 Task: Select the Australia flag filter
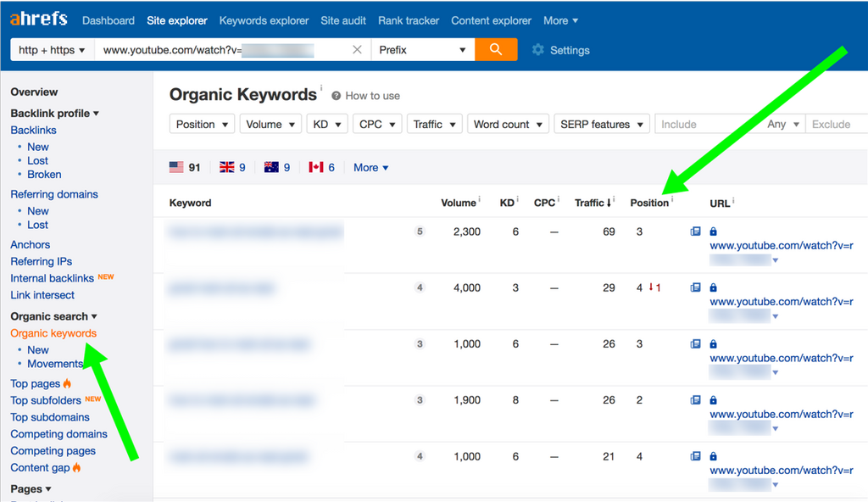point(271,168)
